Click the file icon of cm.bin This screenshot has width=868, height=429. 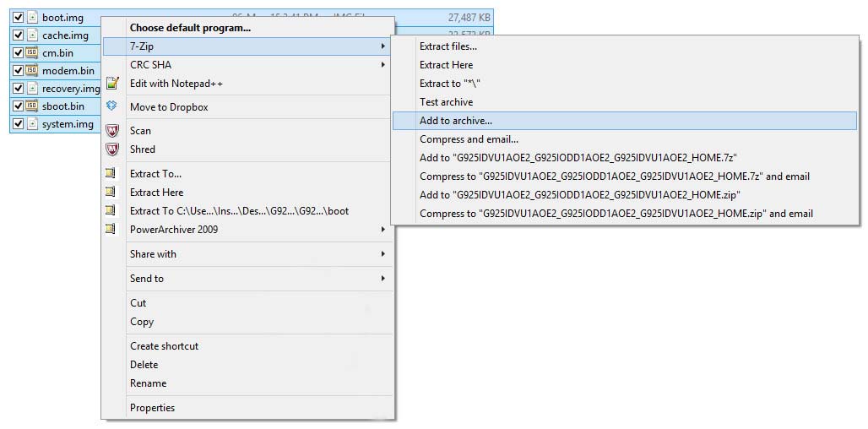coord(32,53)
